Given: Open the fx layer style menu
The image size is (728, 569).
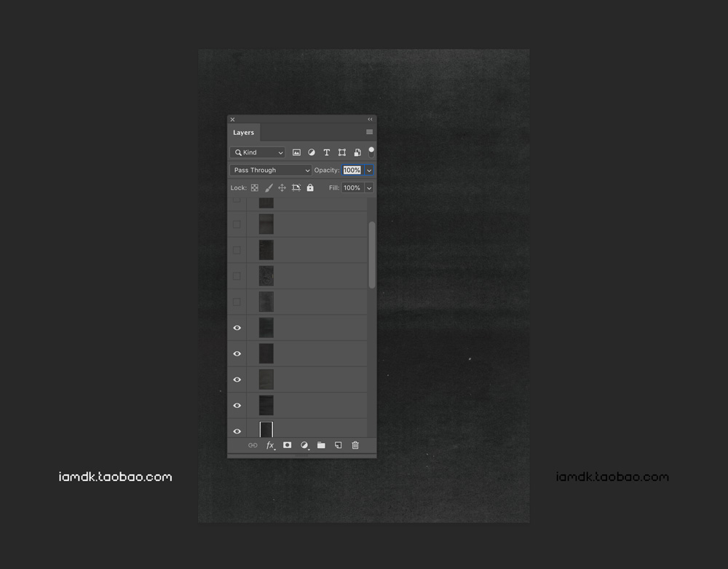Looking at the screenshot, I should coord(270,445).
